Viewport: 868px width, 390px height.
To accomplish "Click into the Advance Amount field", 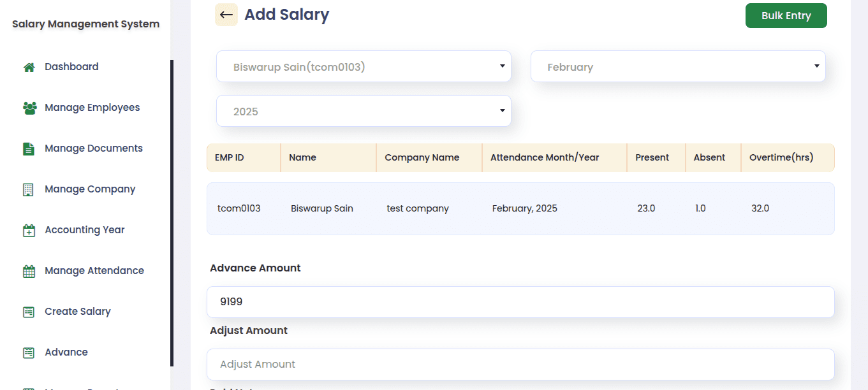I will (520, 302).
